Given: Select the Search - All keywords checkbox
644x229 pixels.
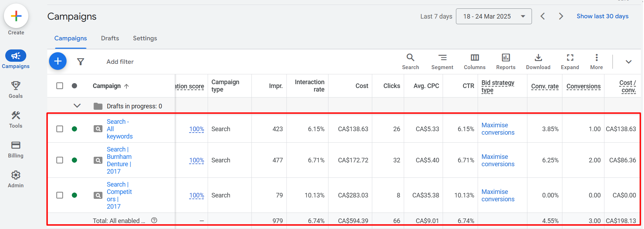Looking at the screenshot, I should pyautogui.click(x=60, y=129).
